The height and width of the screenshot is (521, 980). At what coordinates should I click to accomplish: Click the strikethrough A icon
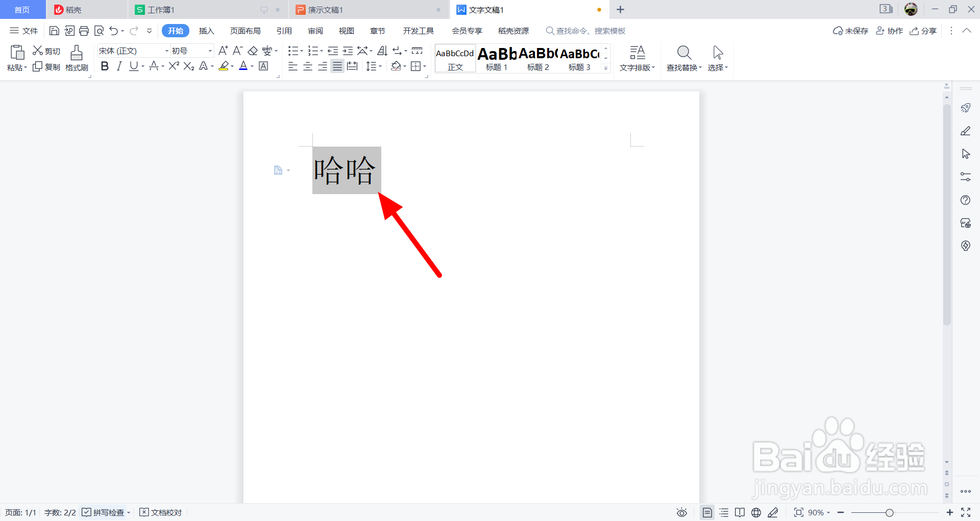[x=154, y=66]
